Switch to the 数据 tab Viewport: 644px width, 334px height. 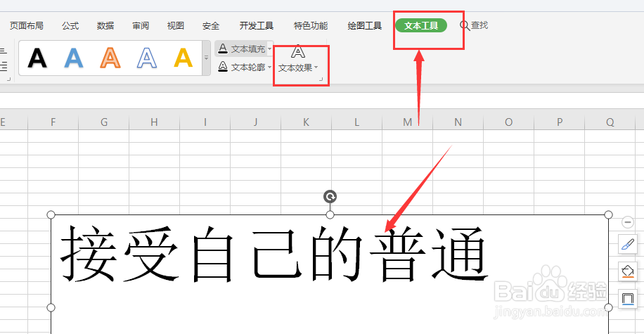[x=105, y=25]
